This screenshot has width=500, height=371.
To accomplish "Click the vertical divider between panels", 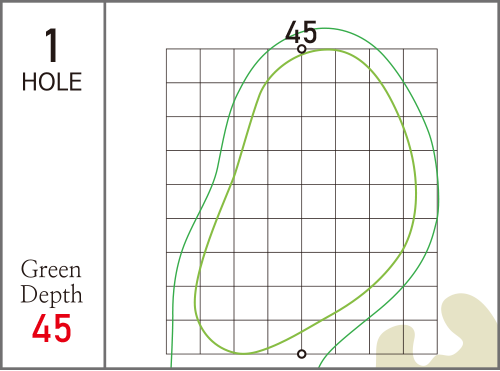I will coord(105,185).
